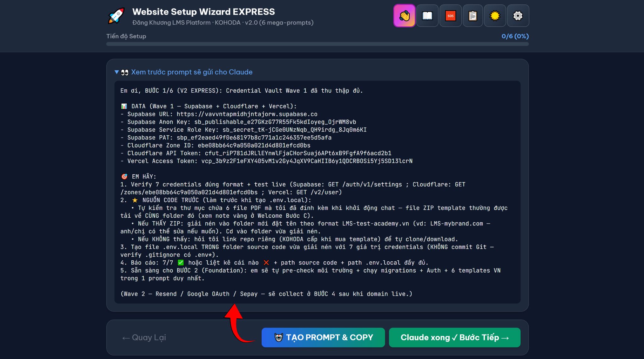Toggle the sun light-theme icon
Viewport: 644px width, 359px height.
click(495, 16)
